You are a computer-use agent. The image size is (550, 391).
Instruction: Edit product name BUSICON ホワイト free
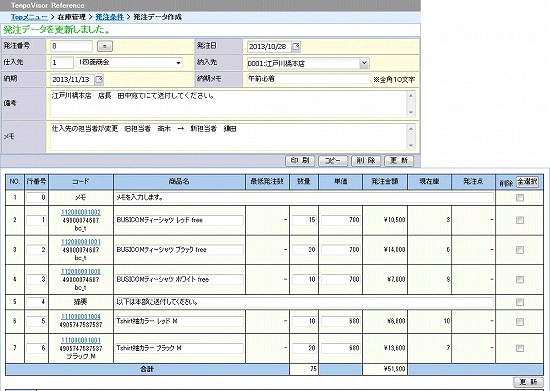coord(179,279)
